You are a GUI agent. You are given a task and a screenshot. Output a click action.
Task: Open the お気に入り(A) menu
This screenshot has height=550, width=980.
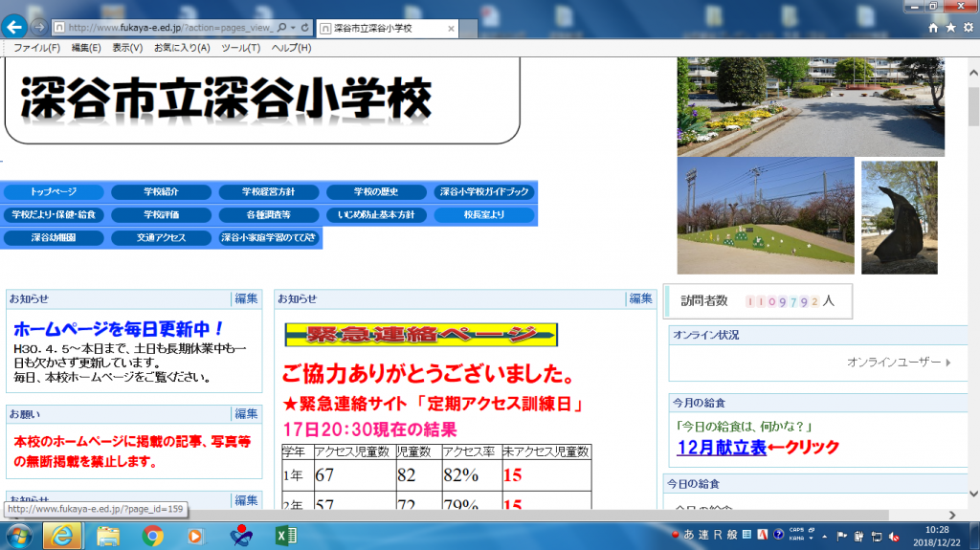pos(182,48)
